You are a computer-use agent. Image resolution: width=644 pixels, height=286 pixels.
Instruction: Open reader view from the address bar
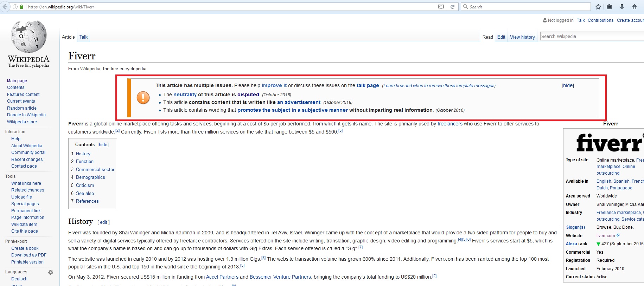(x=441, y=7)
